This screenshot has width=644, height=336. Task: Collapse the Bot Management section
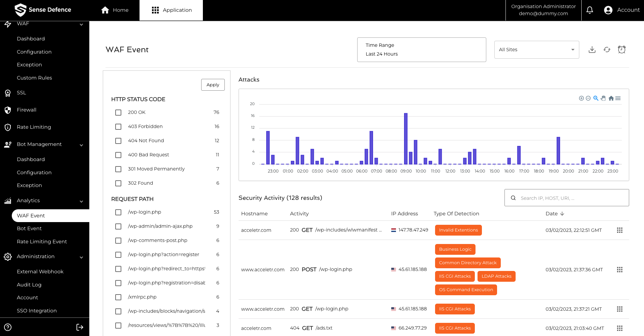click(x=81, y=145)
